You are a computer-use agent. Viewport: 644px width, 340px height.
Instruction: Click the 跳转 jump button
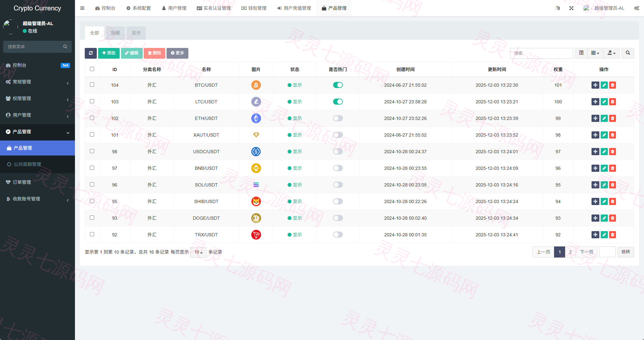(626, 252)
